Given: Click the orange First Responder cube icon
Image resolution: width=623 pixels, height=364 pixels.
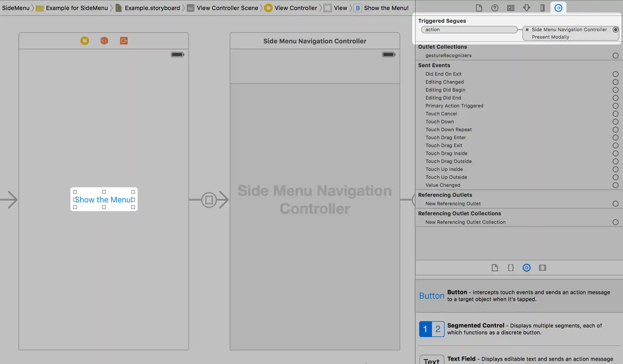Looking at the screenshot, I should click(x=104, y=41).
